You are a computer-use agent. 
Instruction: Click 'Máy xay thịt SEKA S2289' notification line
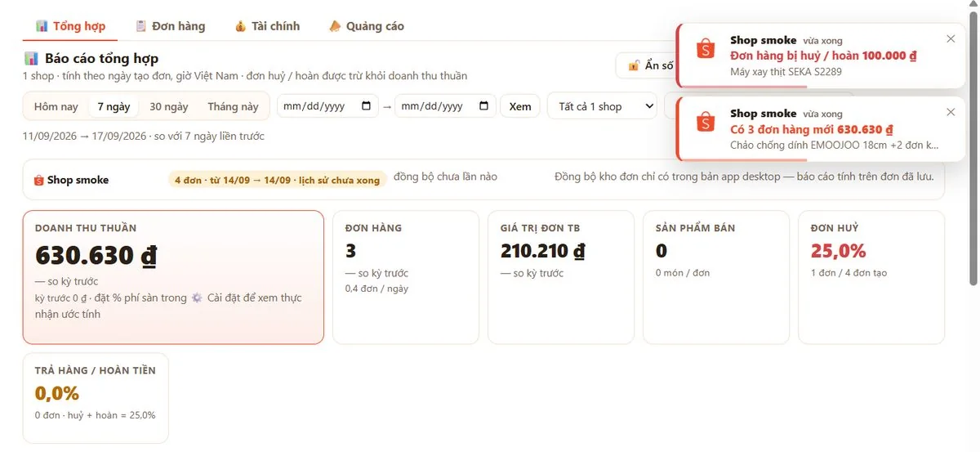(786, 72)
